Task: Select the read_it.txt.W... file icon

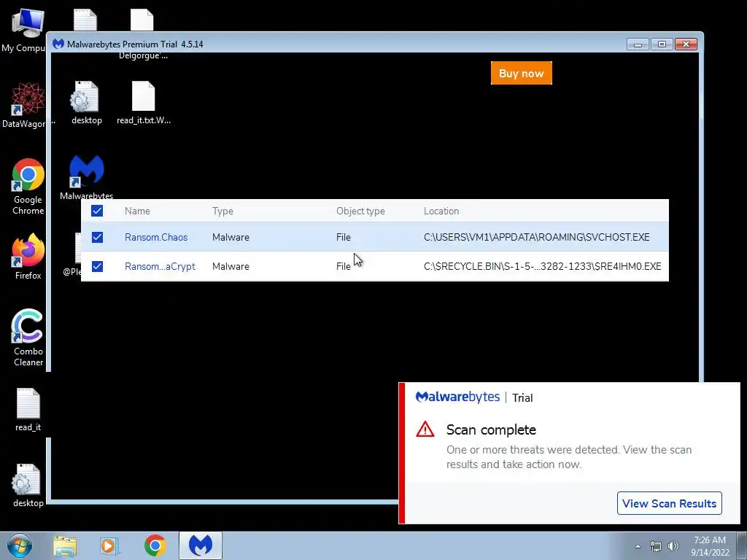Action: (144, 102)
